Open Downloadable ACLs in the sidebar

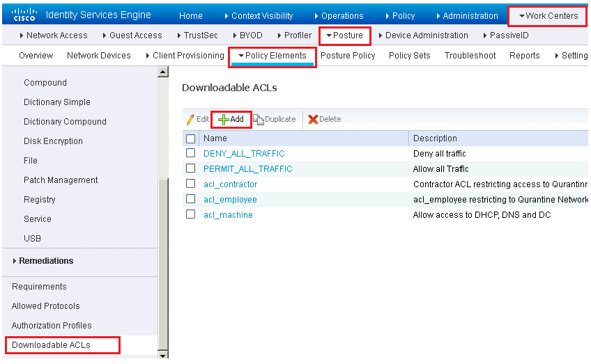51,345
